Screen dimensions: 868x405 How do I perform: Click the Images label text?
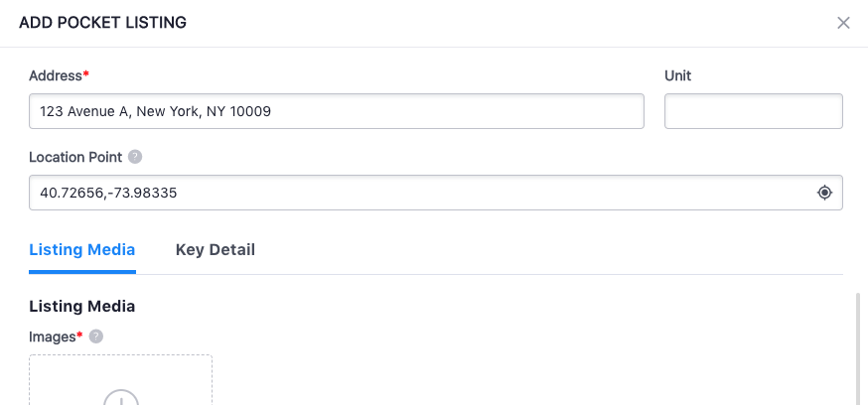[x=52, y=337]
